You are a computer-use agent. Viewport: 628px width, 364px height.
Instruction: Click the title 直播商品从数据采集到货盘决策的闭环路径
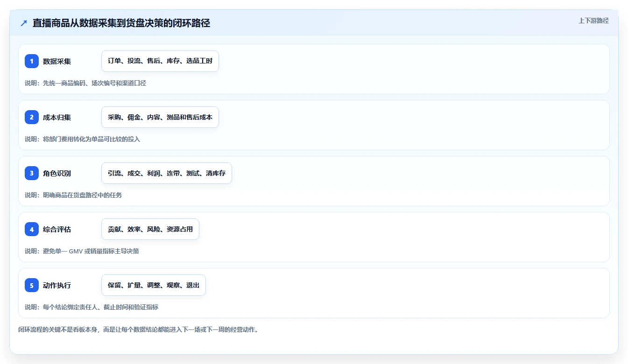121,23
